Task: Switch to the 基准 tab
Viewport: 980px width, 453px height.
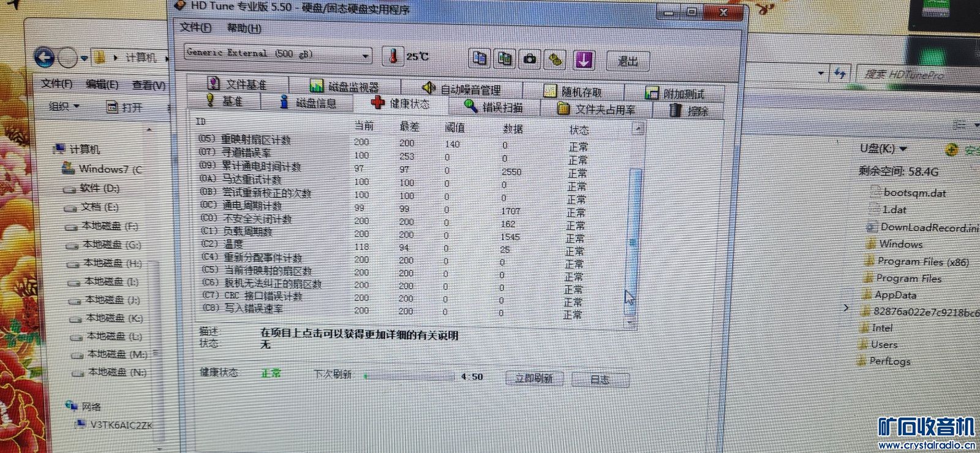Action: 225,100
